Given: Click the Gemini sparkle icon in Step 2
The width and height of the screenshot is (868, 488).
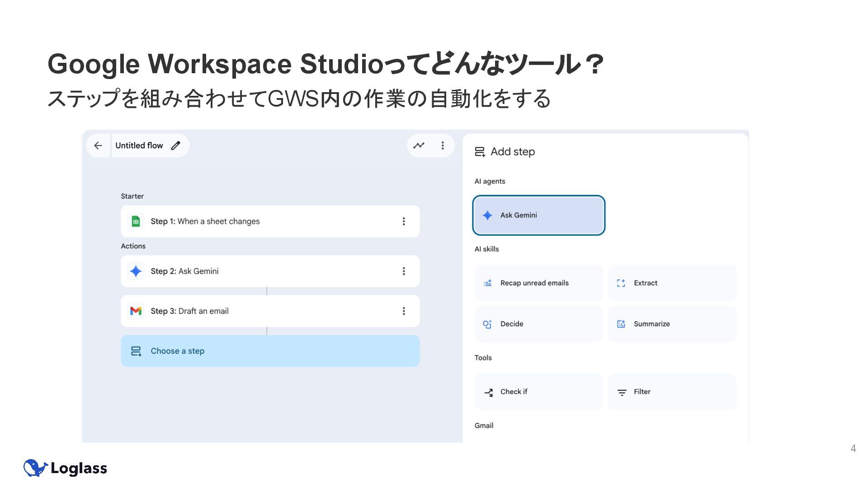Looking at the screenshot, I should tap(136, 271).
